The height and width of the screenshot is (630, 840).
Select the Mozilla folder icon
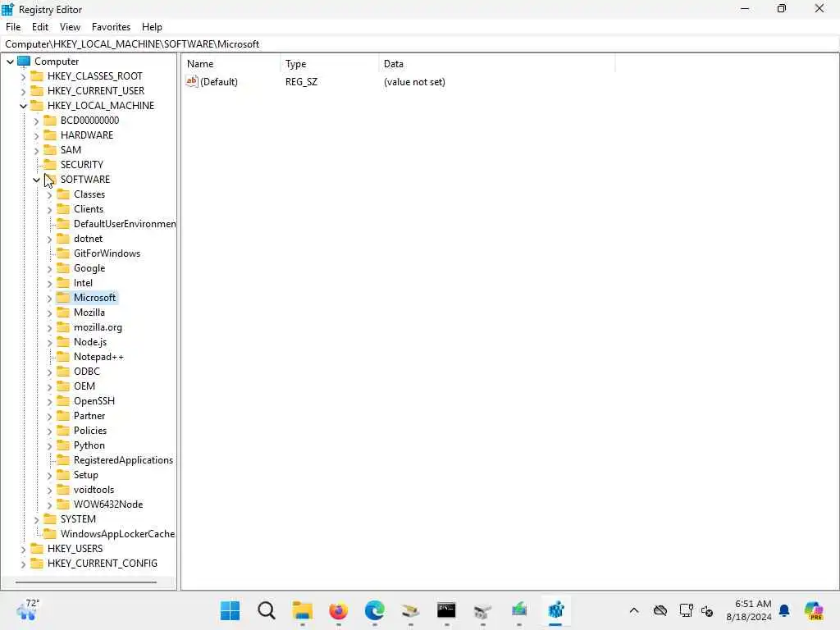pos(63,313)
